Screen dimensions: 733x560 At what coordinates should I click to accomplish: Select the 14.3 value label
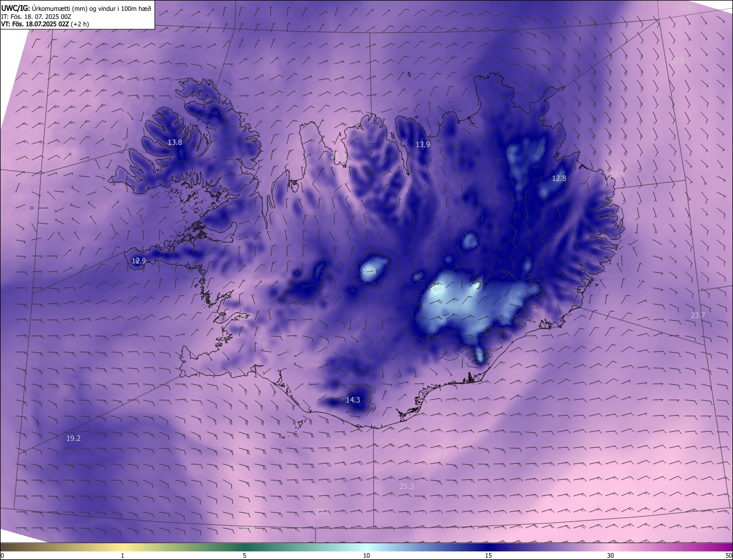(353, 400)
